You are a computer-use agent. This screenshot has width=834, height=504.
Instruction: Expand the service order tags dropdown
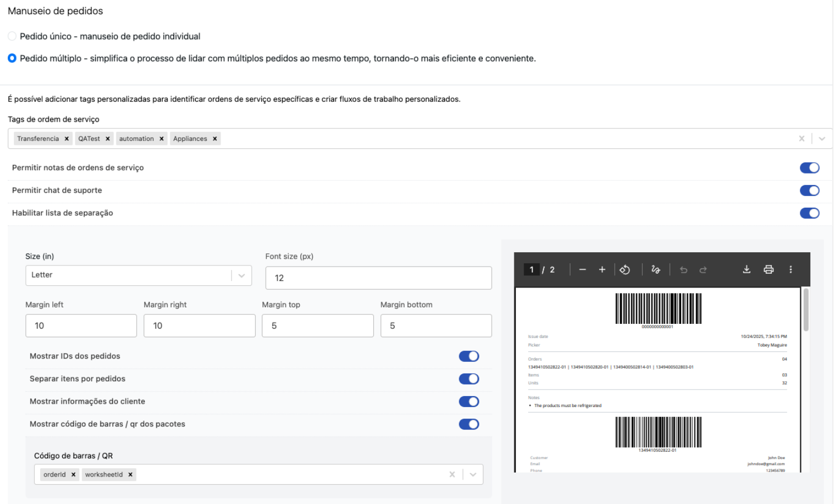pyautogui.click(x=822, y=139)
